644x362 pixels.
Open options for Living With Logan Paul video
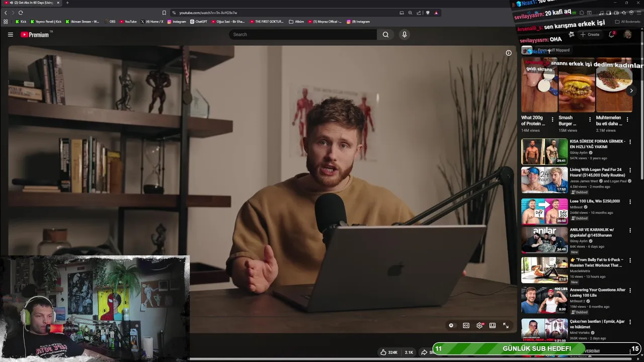[x=630, y=170]
